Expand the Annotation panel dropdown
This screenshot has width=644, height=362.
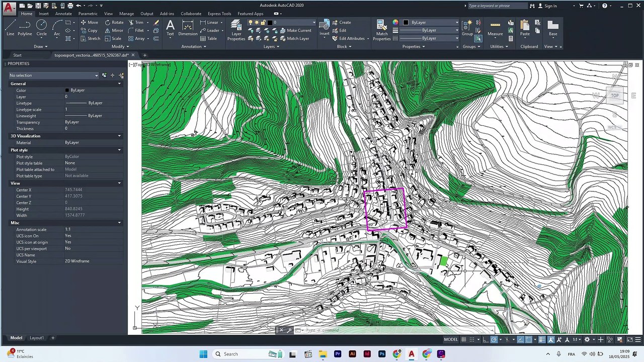pos(194,47)
